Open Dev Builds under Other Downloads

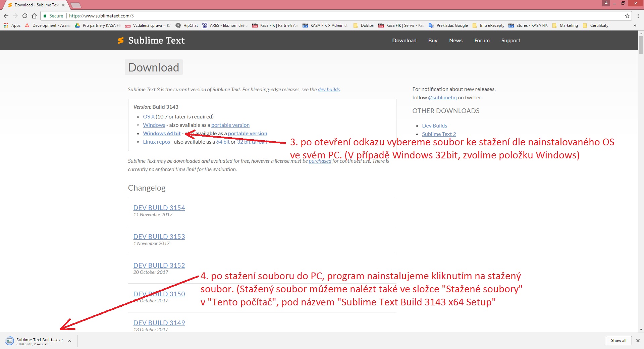[434, 126]
